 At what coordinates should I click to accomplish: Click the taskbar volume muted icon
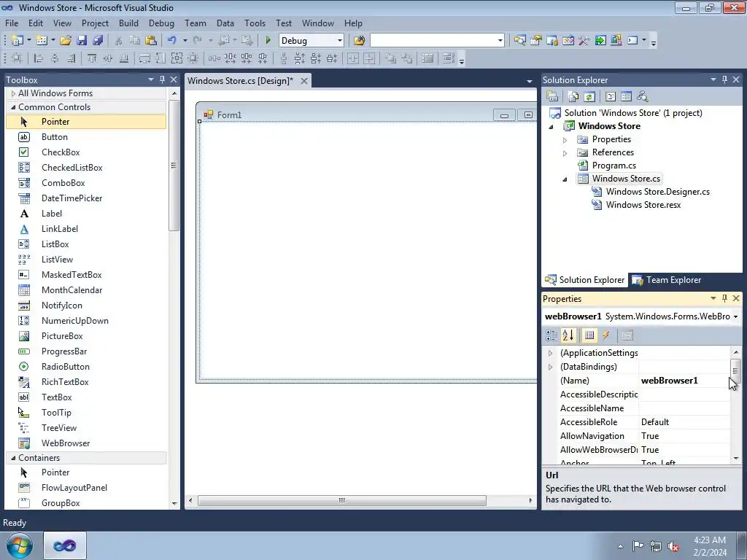click(x=673, y=545)
